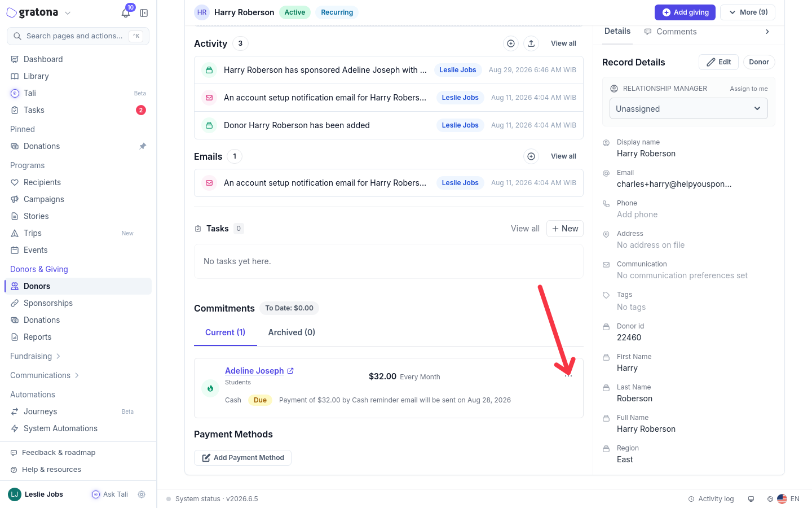The width and height of the screenshot is (812, 508).
Task: Click the Adeline Joseph flame icon
Action: coord(210,388)
